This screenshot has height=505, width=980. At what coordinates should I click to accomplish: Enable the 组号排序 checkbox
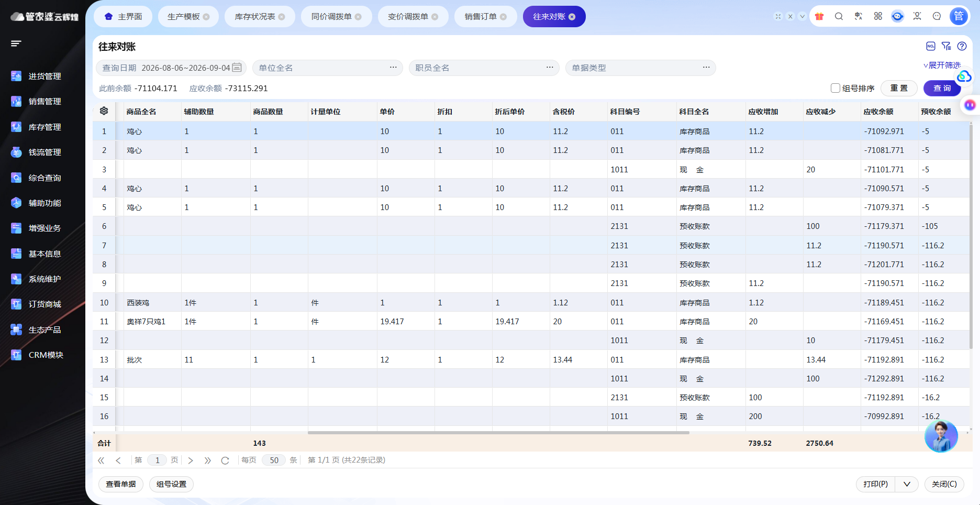[836, 88]
